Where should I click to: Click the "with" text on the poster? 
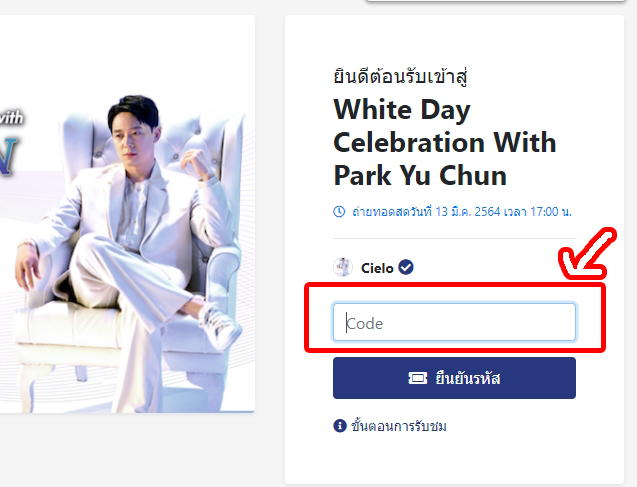coord(12,117)
